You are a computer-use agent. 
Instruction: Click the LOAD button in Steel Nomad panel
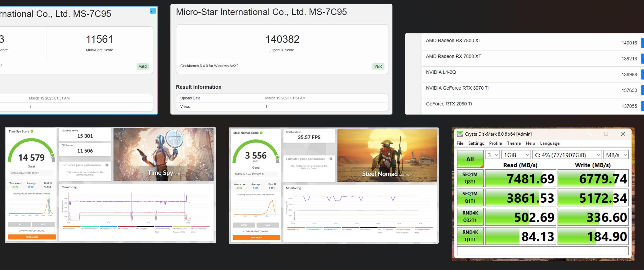[244, 225]
